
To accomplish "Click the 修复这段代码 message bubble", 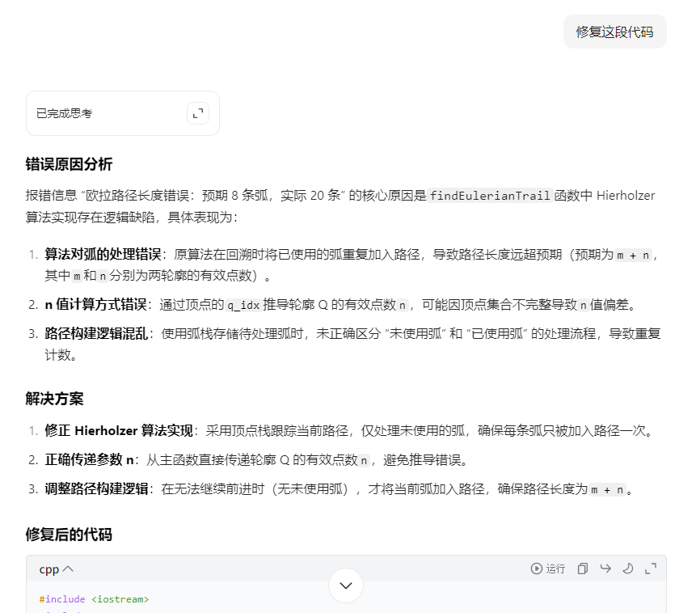I will click(614, 32).
